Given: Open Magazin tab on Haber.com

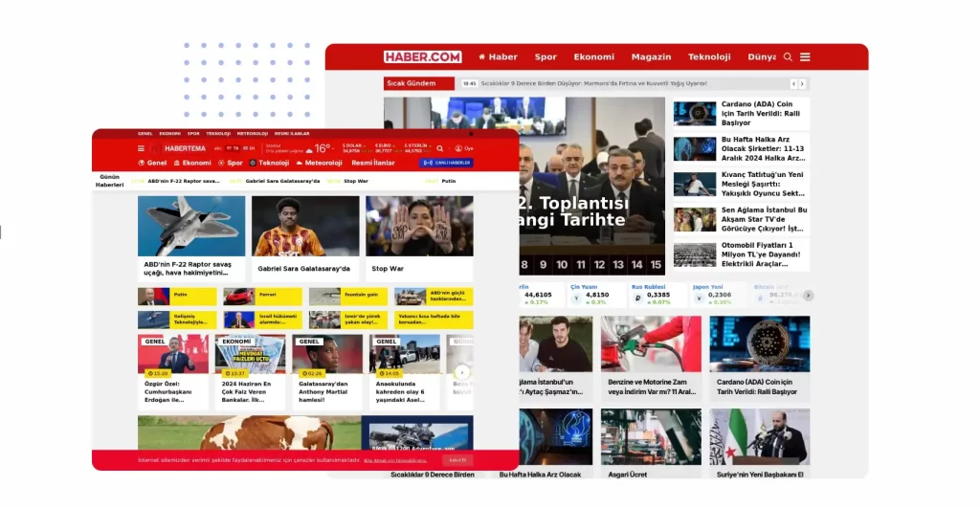Looking at the screenshot, I should pos(651,56).
